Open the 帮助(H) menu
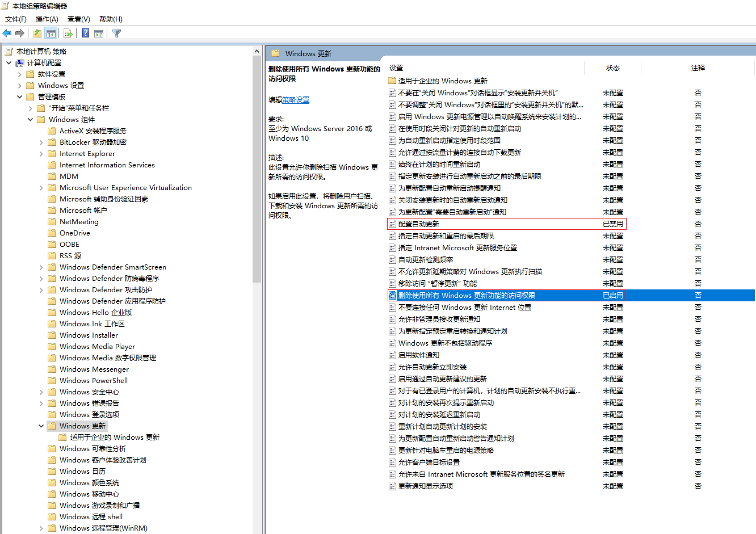This screenshot has height=534, width=756. 111,19
